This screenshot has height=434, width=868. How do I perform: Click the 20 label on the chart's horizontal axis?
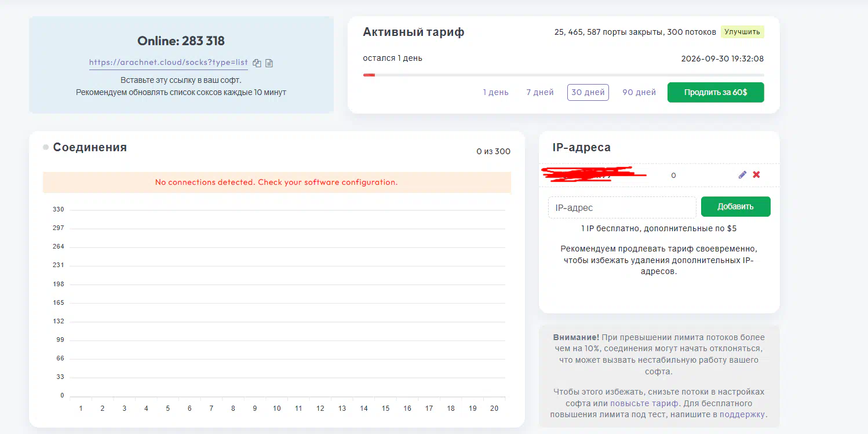494,409
